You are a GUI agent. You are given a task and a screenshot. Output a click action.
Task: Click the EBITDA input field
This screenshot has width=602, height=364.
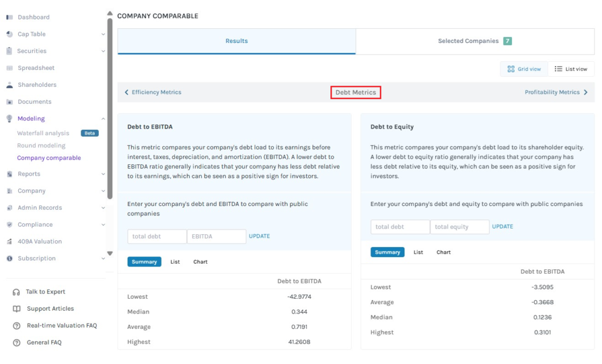click(216, 236)
